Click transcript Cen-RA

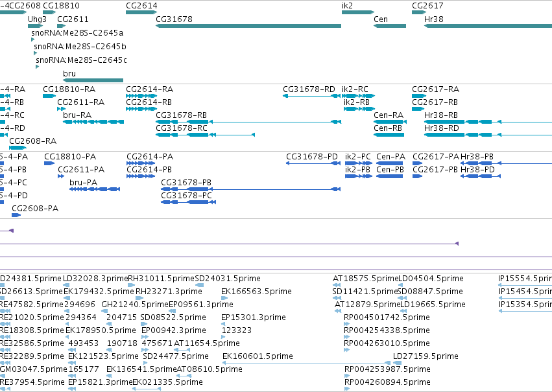[x=389, y=115]
